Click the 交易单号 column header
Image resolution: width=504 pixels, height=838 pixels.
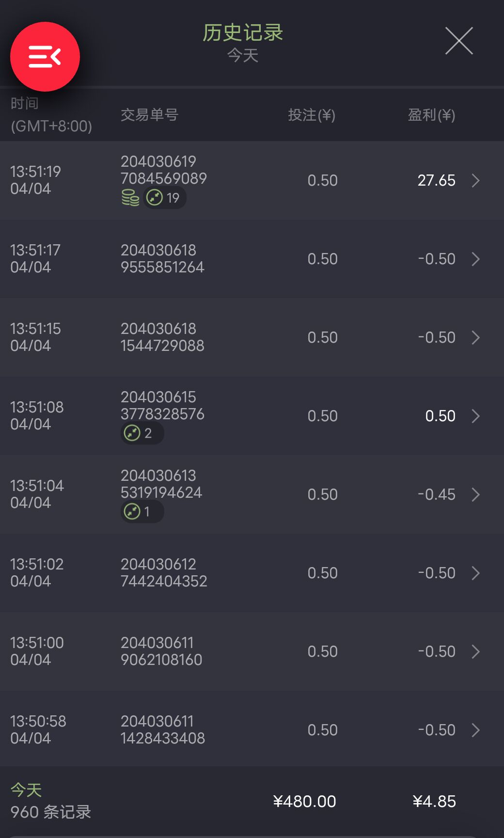coord(149,115)
